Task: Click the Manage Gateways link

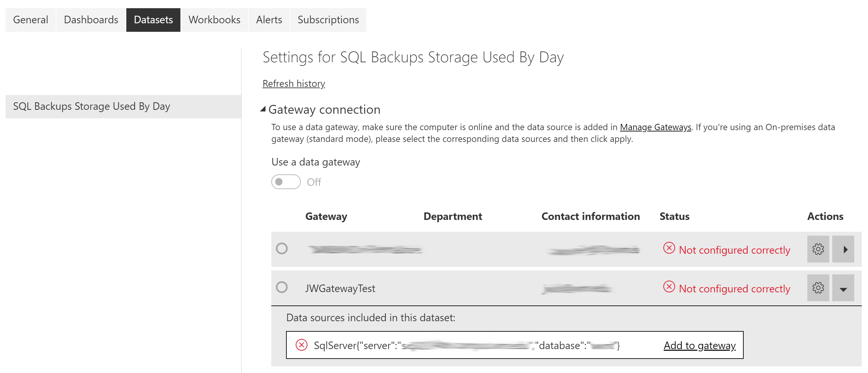Action: (655, 127)
